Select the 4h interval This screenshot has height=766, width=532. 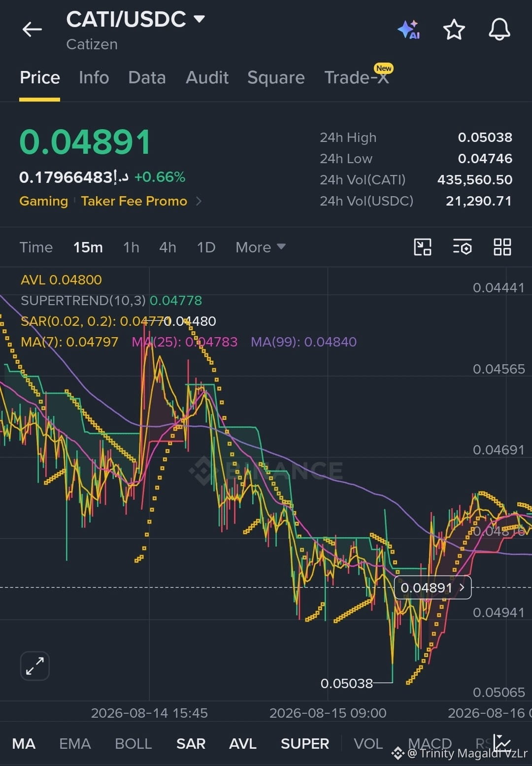point(167,247)
